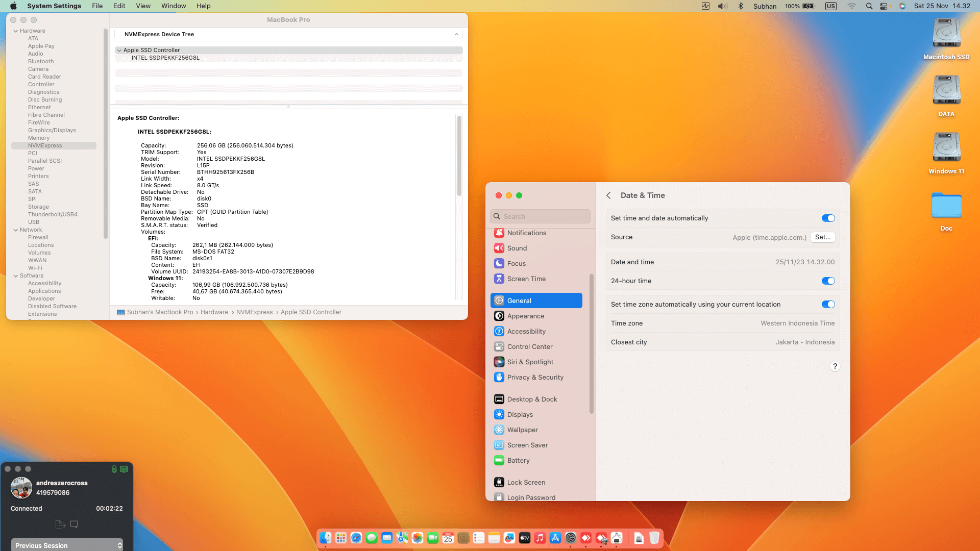Open the View menu

point(143,6)
